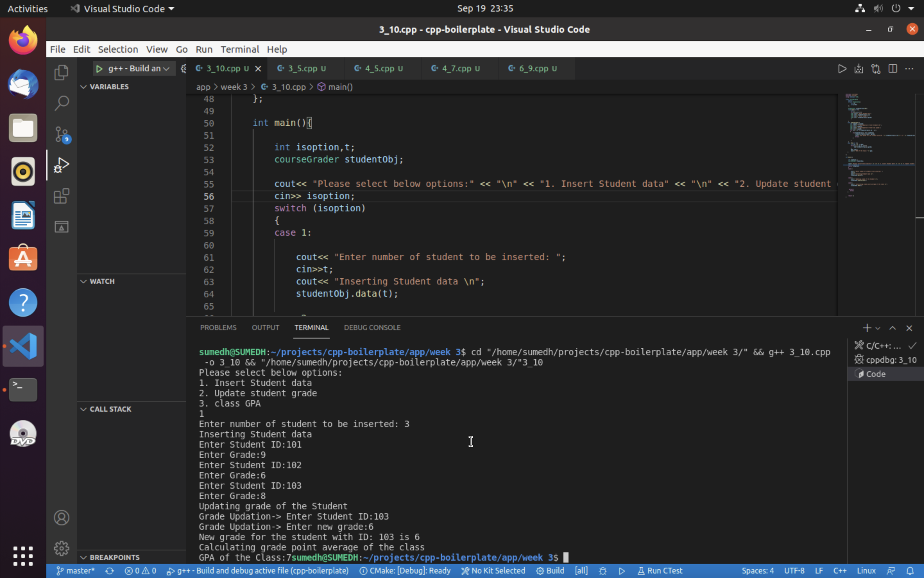Start debugging with green play button
This screenshot has height=578, width=924.
[x=99, y=69]
